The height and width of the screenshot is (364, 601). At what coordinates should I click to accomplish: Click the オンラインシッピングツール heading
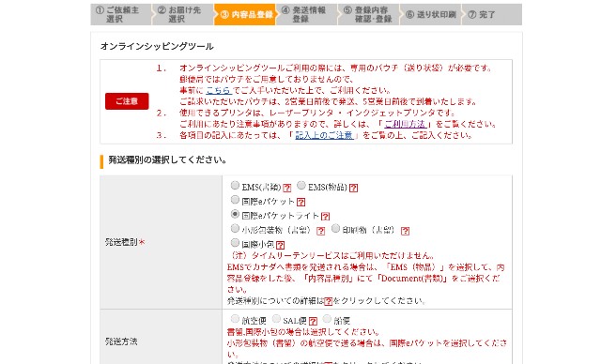coord(157,47)
